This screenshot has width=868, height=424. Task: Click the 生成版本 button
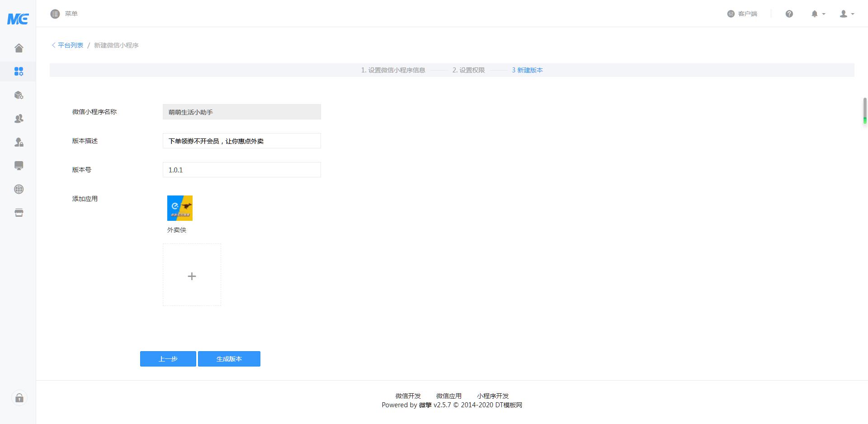pyautogui.click(x=229, y=359)
